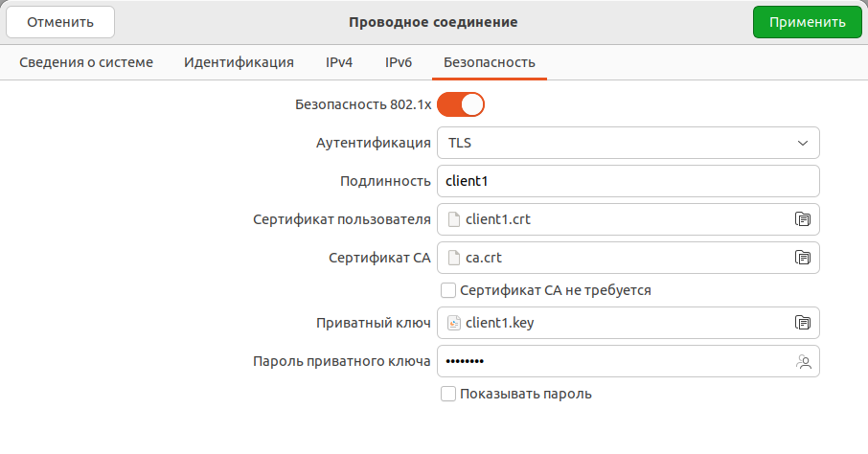Click file icon next to ca.crt
The image size is (868, 454).
point(454,258)
